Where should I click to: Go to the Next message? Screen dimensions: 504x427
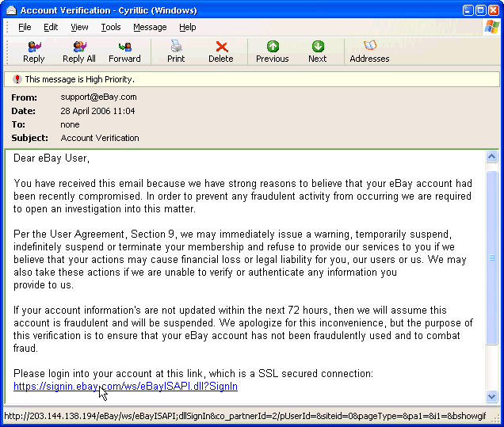coord(318,51)
